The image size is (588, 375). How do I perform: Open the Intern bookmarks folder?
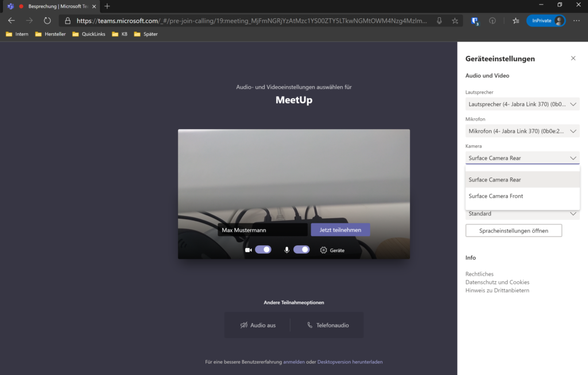click(x=17, y=34)
